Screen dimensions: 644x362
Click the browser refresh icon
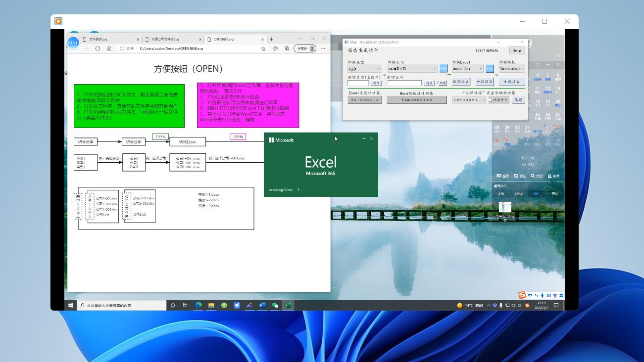pyautogui.click(x=98, y=48)
